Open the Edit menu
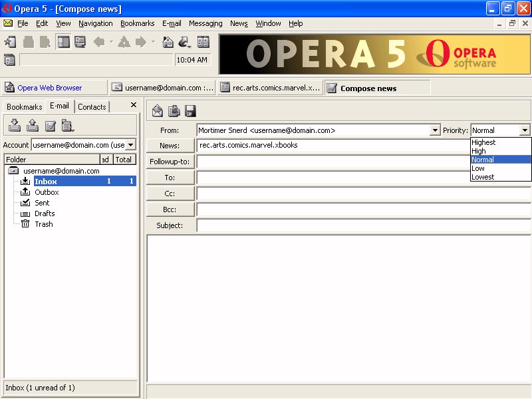The width and height of the screenshot is (532, 399). pos(42,23)
